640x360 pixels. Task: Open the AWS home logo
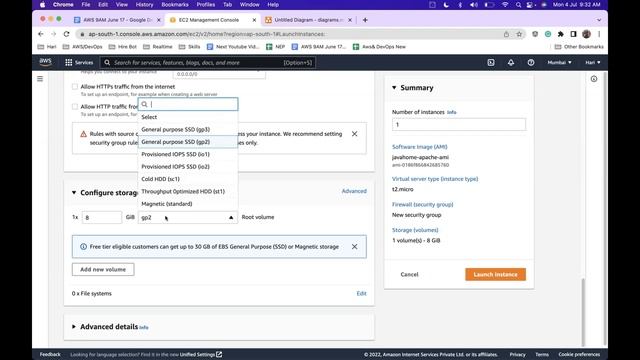(46, 62)
